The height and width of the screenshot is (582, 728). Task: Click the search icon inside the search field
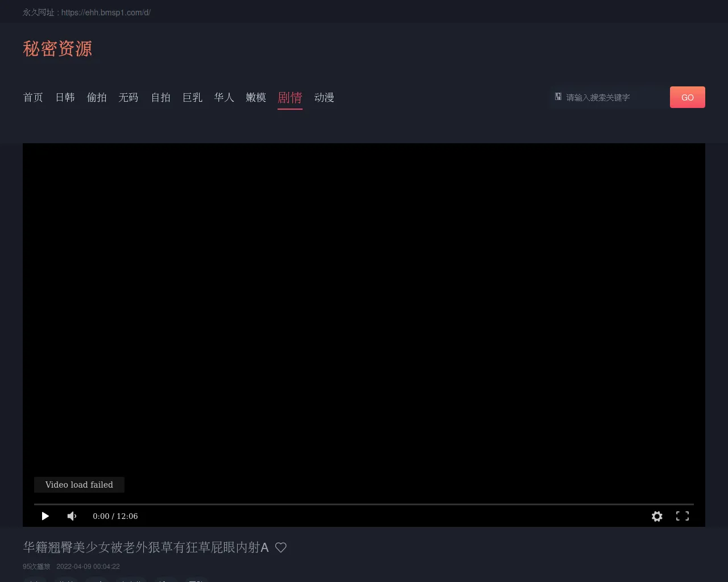point(559,97)
